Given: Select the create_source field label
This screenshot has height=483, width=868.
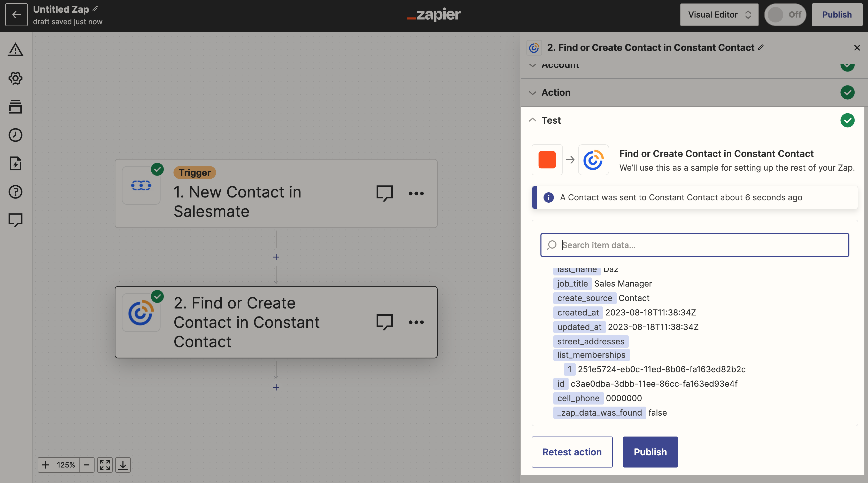Looking at the screenshot, I should click(585, 298).
